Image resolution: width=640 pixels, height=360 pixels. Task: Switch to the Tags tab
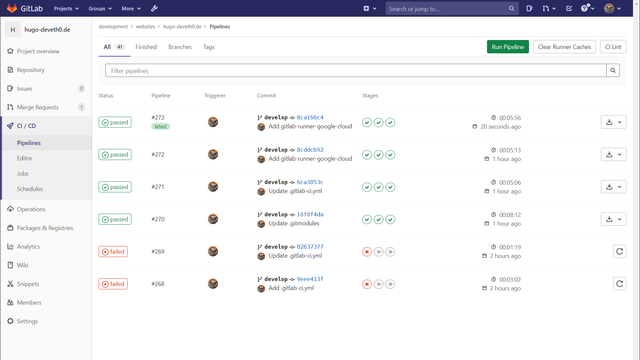(x=209, y=47)
